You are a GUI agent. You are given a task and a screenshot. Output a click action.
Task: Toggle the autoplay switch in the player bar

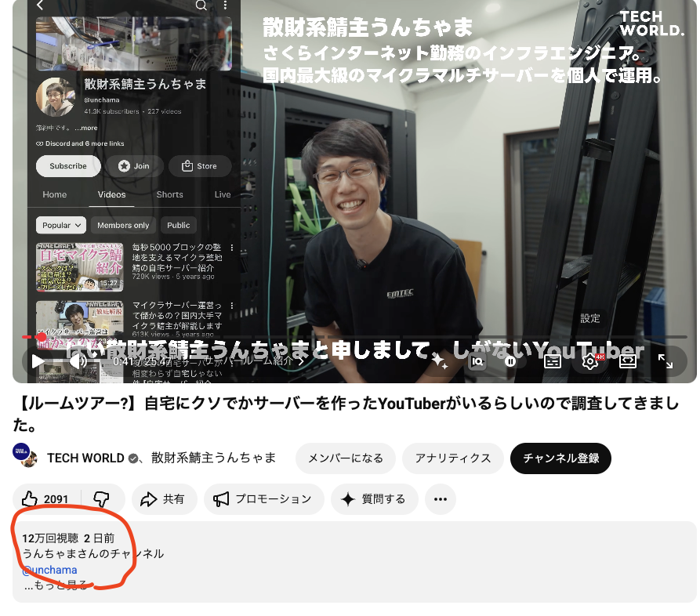(510, 361)
